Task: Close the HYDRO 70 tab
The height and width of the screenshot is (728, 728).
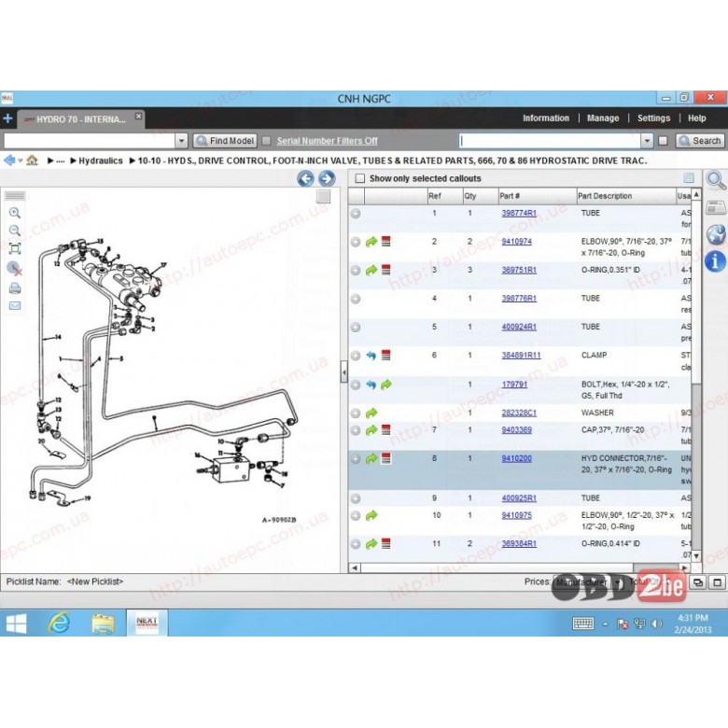Action: click(x=138, y=116)
